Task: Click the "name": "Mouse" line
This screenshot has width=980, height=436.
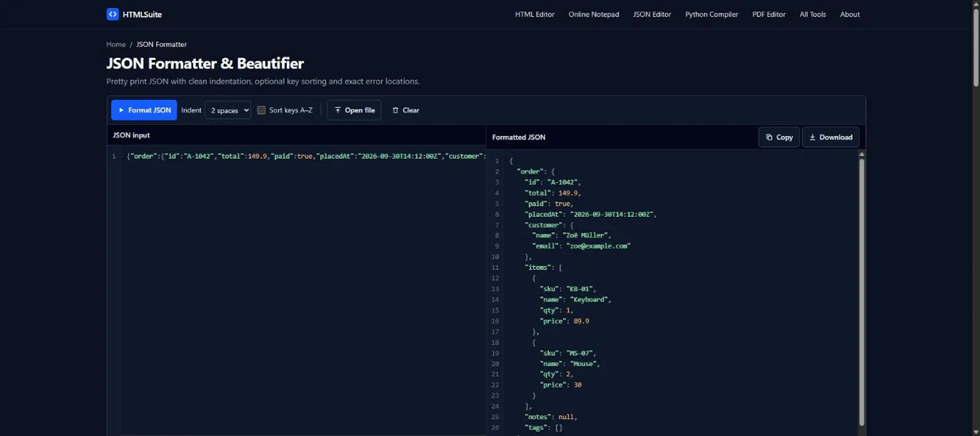Action: 570,364
